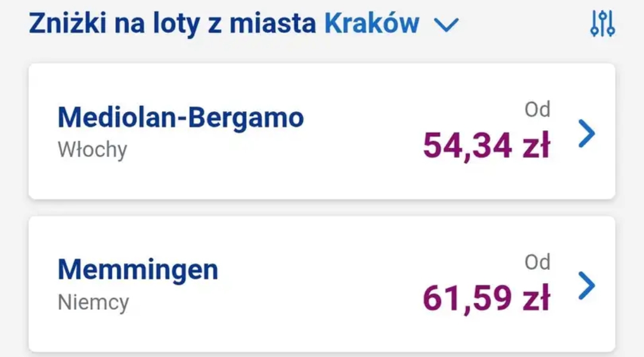The width and height of the screenshot is (644, 357).
Task: Click the zł currency symbol after 54,34
Action: pyautogui.click(x=534, y=146)
